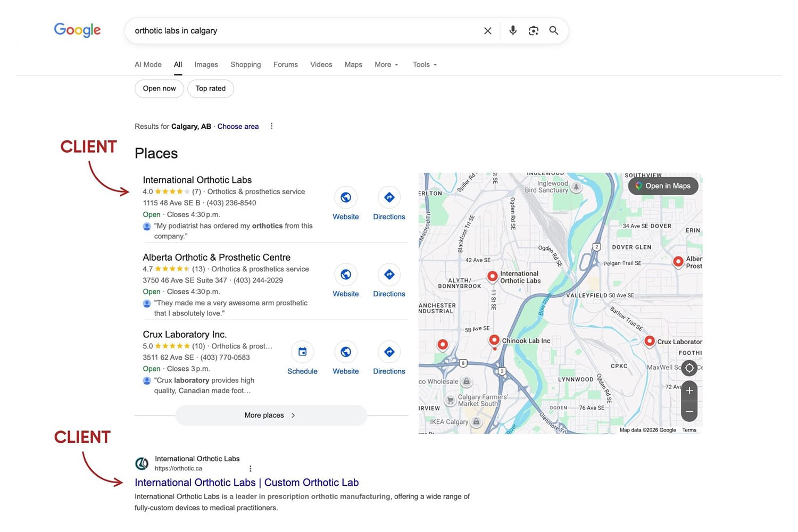The width and height of the screenshot is (798, 532).
Task: Toggle the Top rated filter chip
Action: coord(211,88)
